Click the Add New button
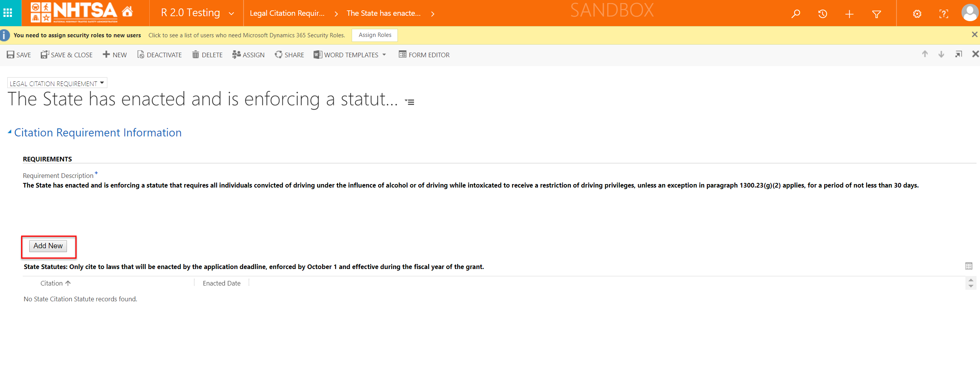The width and height of the screenshot is (980, 392). point(48,246)
